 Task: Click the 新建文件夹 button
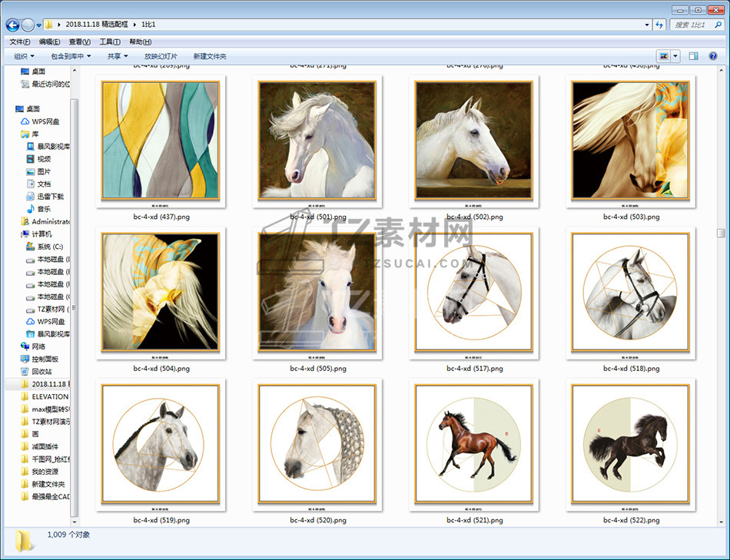click(x=210, y=56)
